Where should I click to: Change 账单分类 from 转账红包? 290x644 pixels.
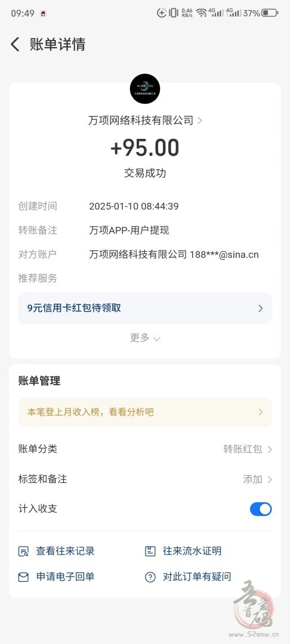point(145,449)
